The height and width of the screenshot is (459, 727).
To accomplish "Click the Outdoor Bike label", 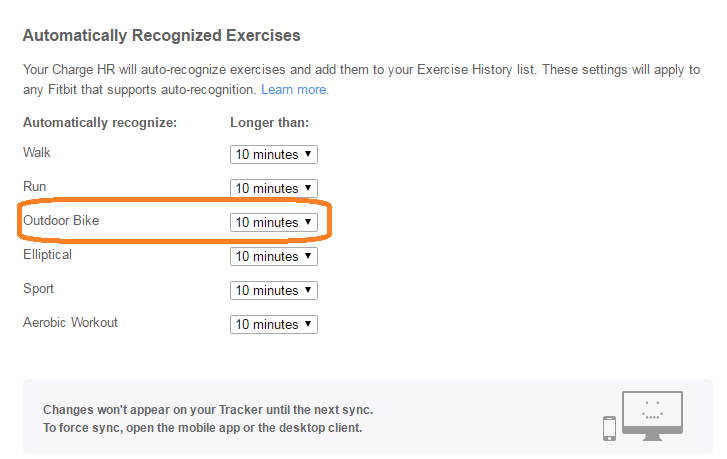I will pyautogui.click(x=61, y=221).
